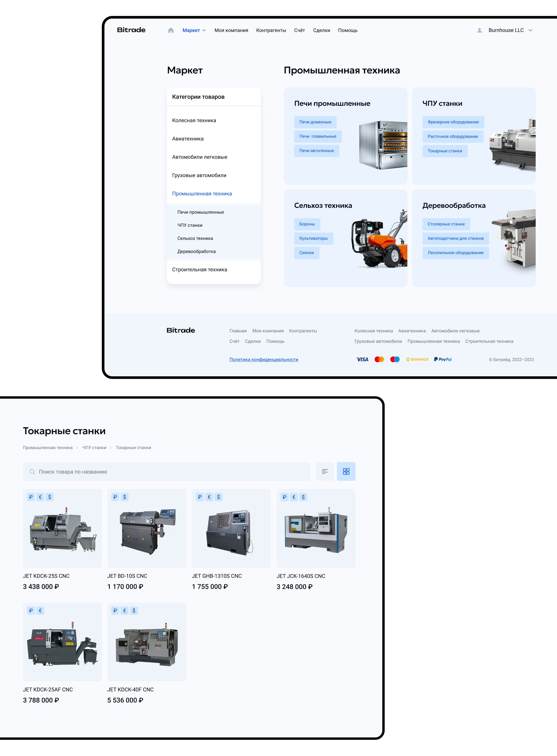Click euro badge on JET GHB-1310S card

click(209, 497)
